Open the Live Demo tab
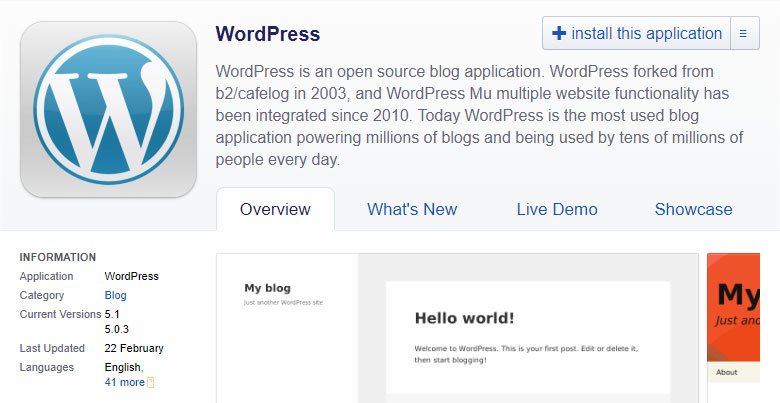This screenshot has height=403, width=780. click(557, 209)
